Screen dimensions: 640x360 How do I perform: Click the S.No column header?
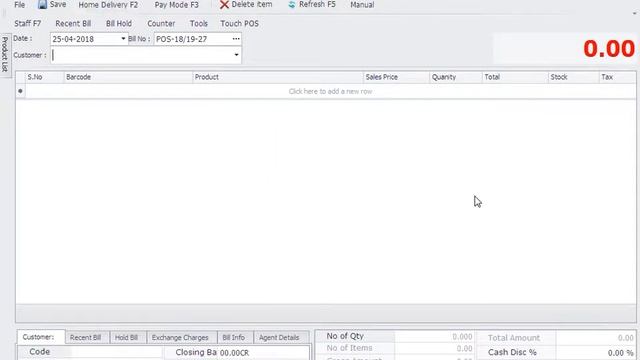click(44, 77)
